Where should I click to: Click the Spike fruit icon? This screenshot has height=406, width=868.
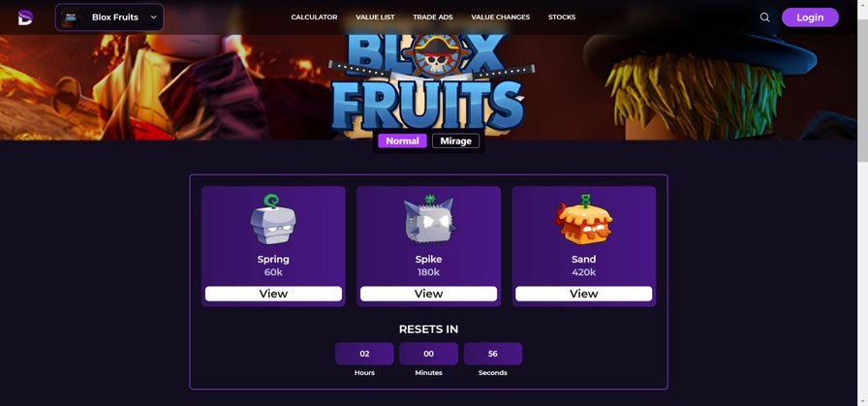(428, 219)
